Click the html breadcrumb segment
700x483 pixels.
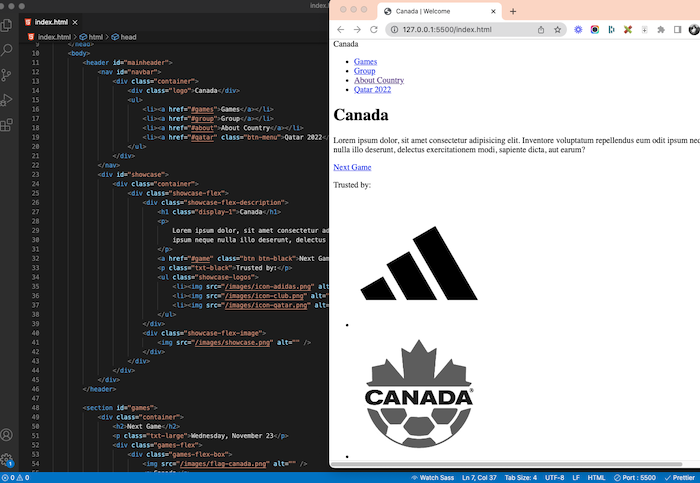91,37
